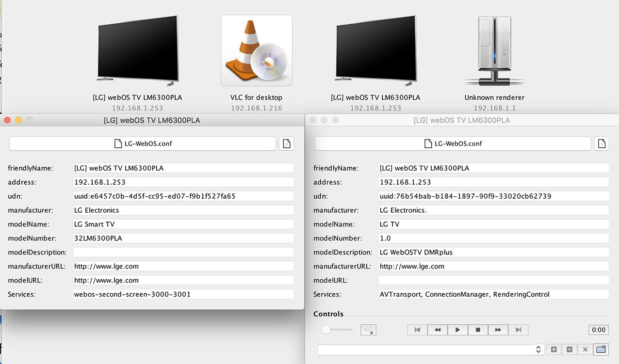Screen dimensions: 619x364
Task: Open LG-WebOS.conf button in the right window
Action: (x=453, y=143)
